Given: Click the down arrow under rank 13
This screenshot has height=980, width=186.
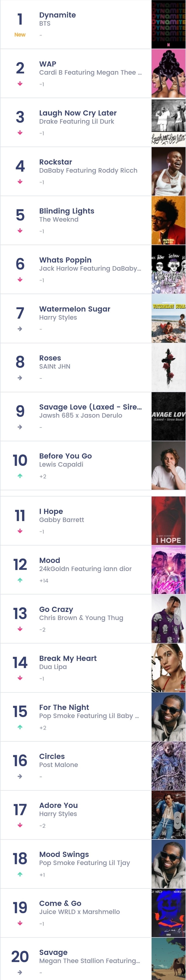Looking at the screenshot, I should pyautogui.click(x=20, y=629).
